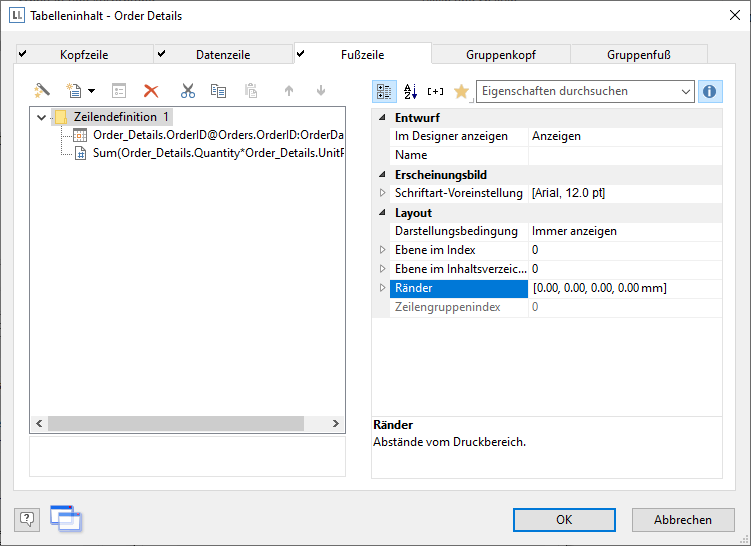Click the scissors cut icon
The image size is (751, 546).
187,91
